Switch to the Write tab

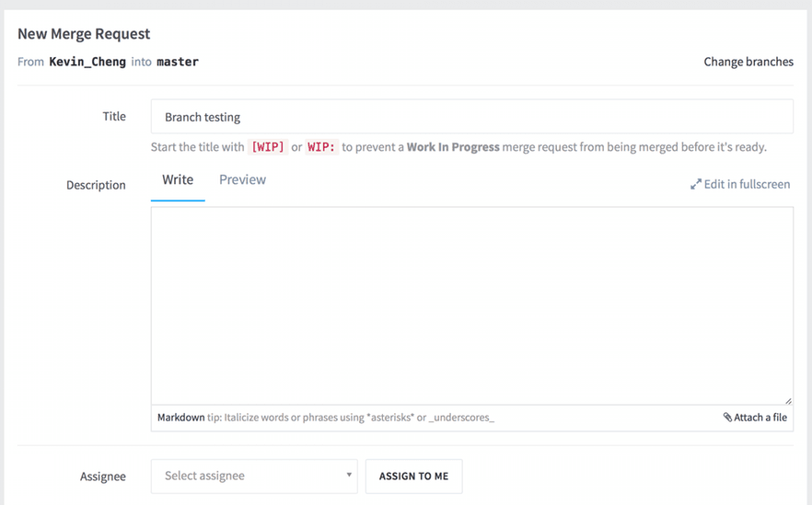178,180
